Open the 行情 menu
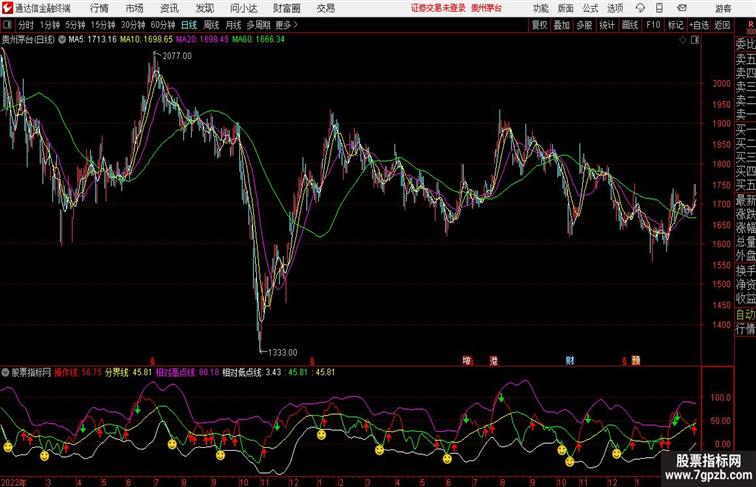The height and width of the screenshot is (487, 756). click(x=99, y=8)
